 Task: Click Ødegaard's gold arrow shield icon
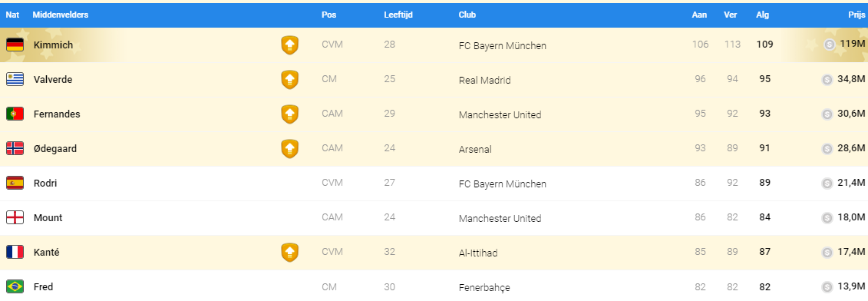click(289, 148)
